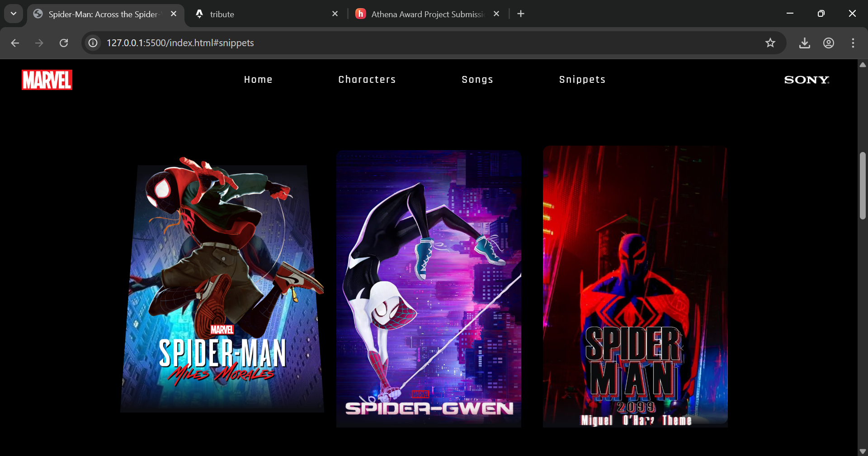Image resolution: width=868 pixels, height=456 pixels.
Task: Switch to the tribute tab
Action: [x=267, y=14]
